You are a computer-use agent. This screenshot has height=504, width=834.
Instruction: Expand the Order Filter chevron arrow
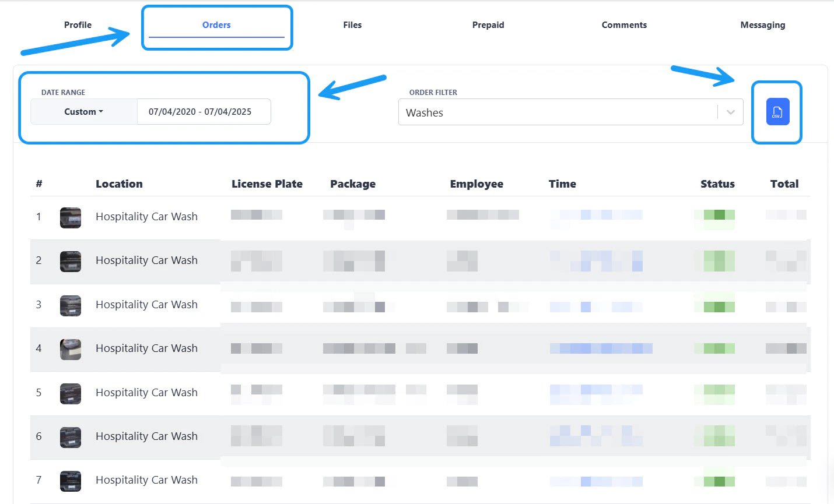730,112
